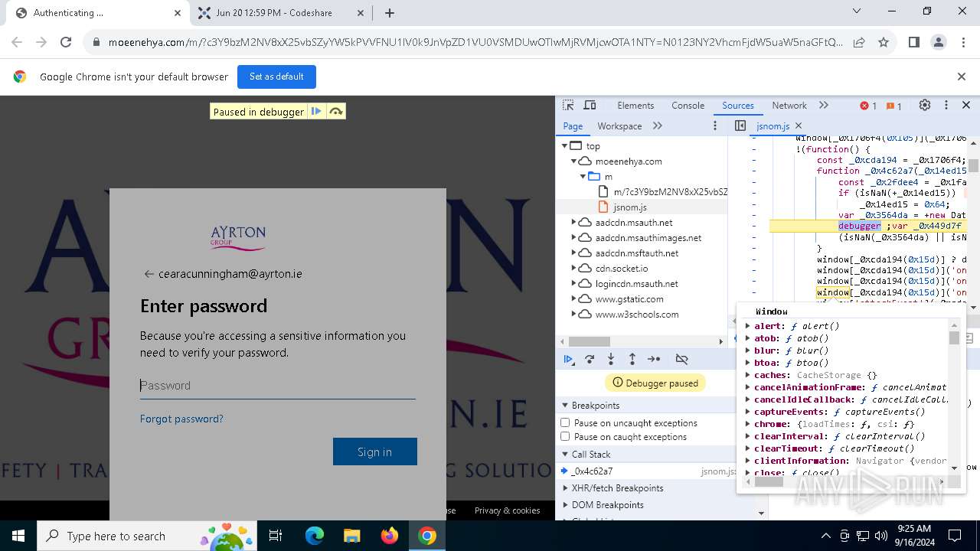Expand www.gstatic.com domain node
Screen dimensions: 980x551
click(573, 299)
